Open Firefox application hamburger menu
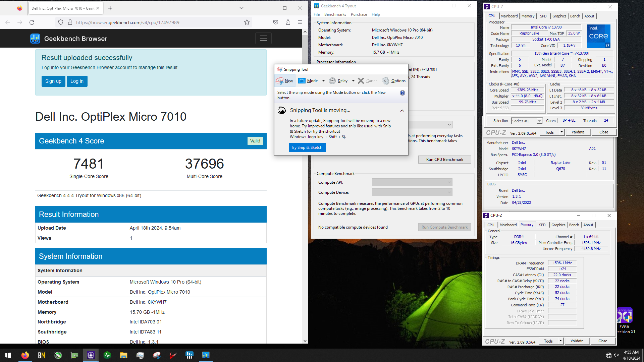Viewport: 644px width, 362px height. click(x=300, y=22)
